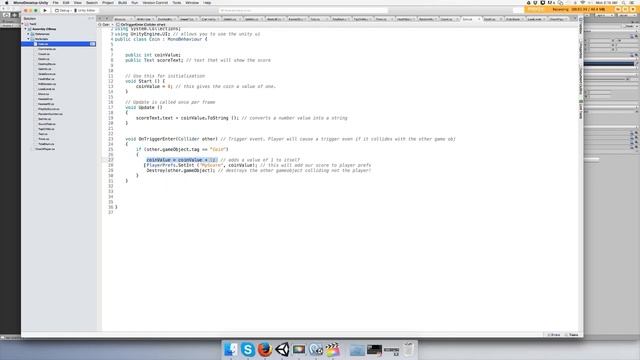Open Skype from the Dock

[248, 349]
